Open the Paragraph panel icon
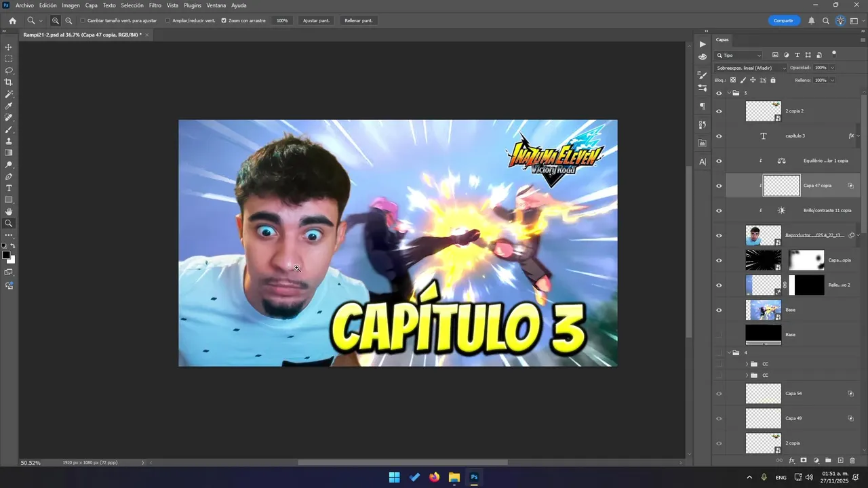Image resolution: width=868 pixels, height=488 pixels. [703, 106]
